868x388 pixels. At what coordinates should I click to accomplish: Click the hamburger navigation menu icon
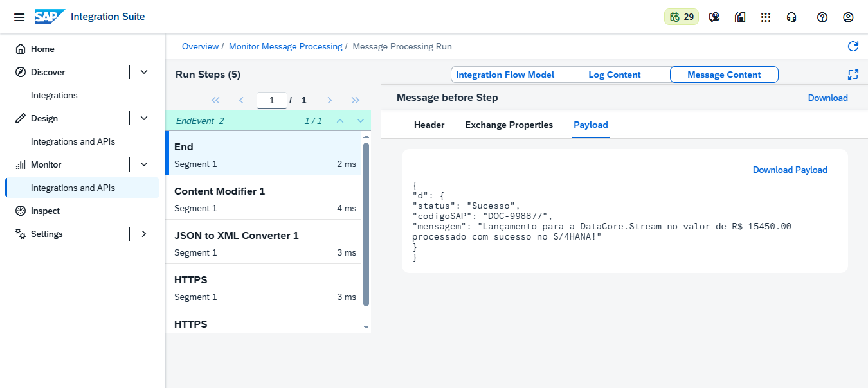[x=19, y=17]
